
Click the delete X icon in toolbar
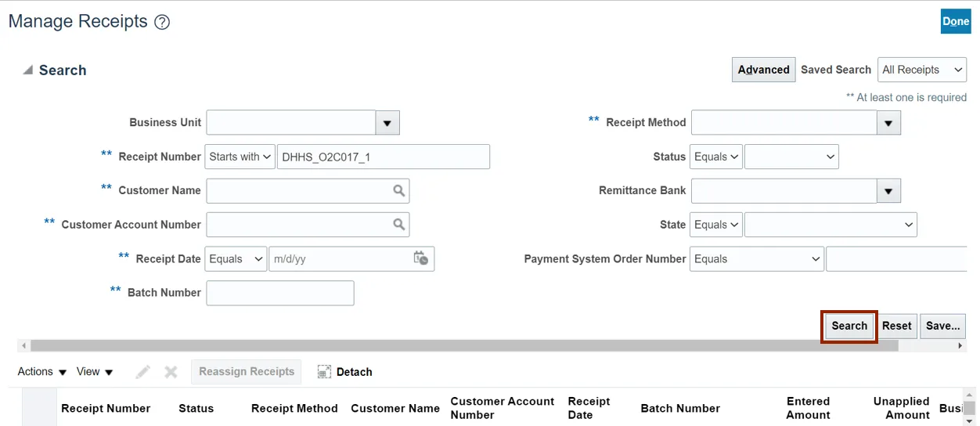171,372
